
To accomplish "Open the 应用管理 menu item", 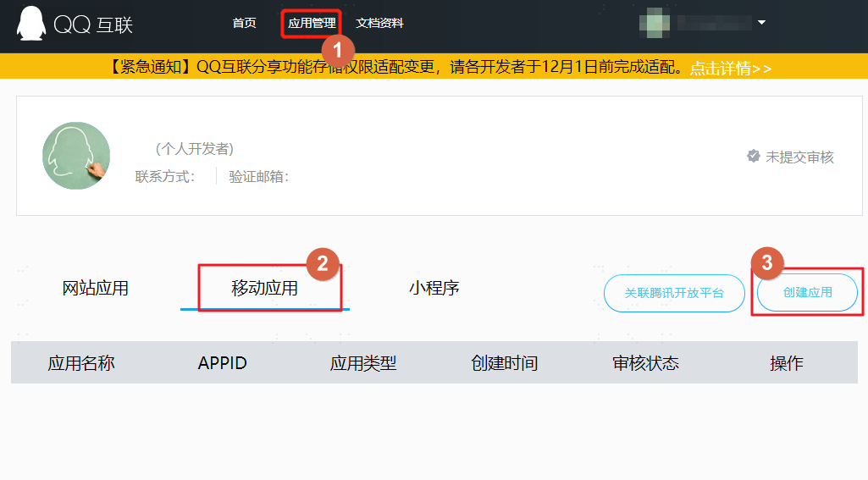I will (312, 23).
